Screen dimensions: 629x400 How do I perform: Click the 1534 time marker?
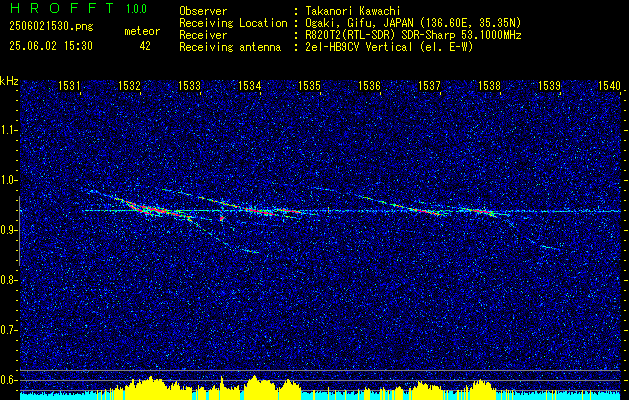click(x=249, y=85)
